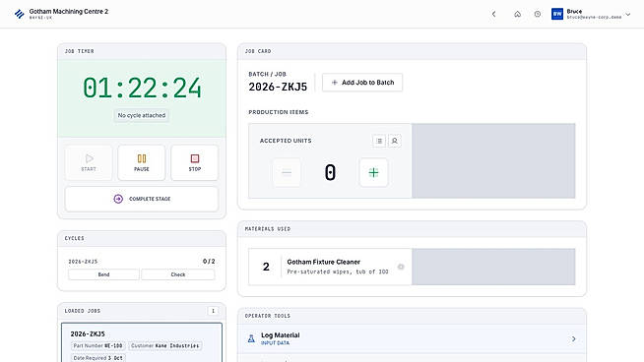
Task: Pause the job timer
Action: [142, 162]
